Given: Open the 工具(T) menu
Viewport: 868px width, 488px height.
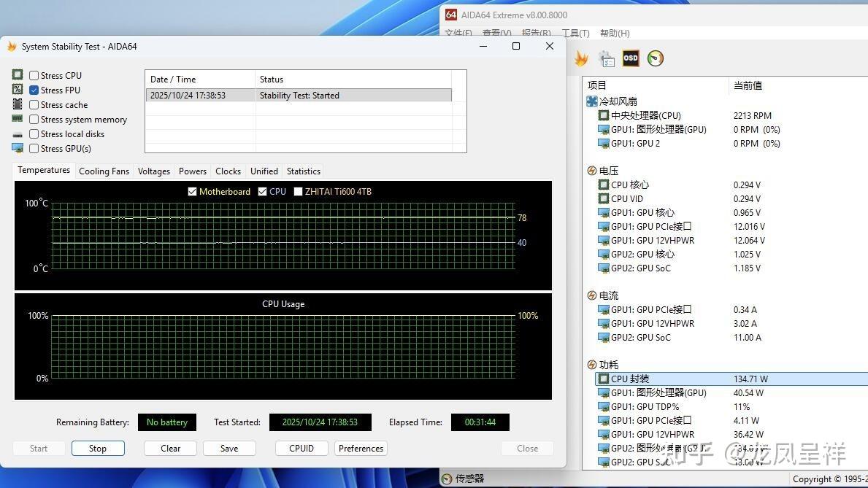Looking at the screenshot, I should (576, 34).
